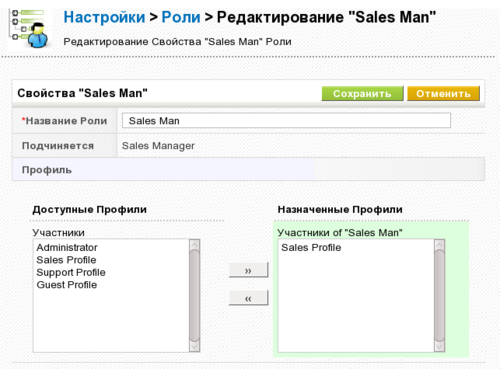The height and width of the screenshot is (369, 500).
Task: Go to the Роли breadcrumb link
Action: click(x=181, y=17)
